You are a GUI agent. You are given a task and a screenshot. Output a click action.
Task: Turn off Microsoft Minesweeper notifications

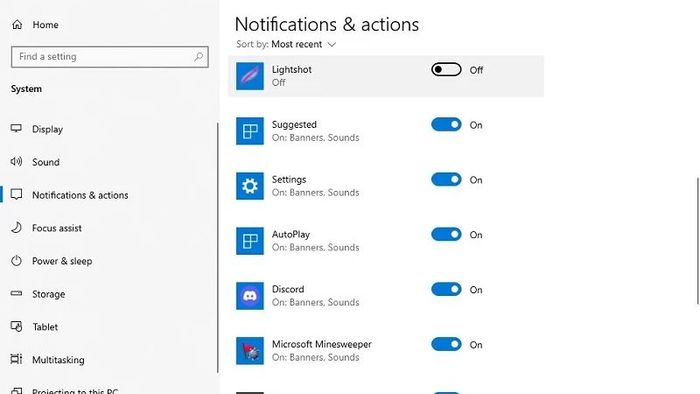click(446, 344)
